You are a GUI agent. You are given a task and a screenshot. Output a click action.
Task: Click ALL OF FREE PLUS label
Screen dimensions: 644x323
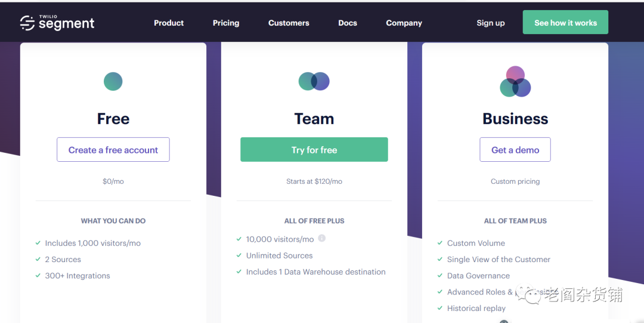coord(314,221)
